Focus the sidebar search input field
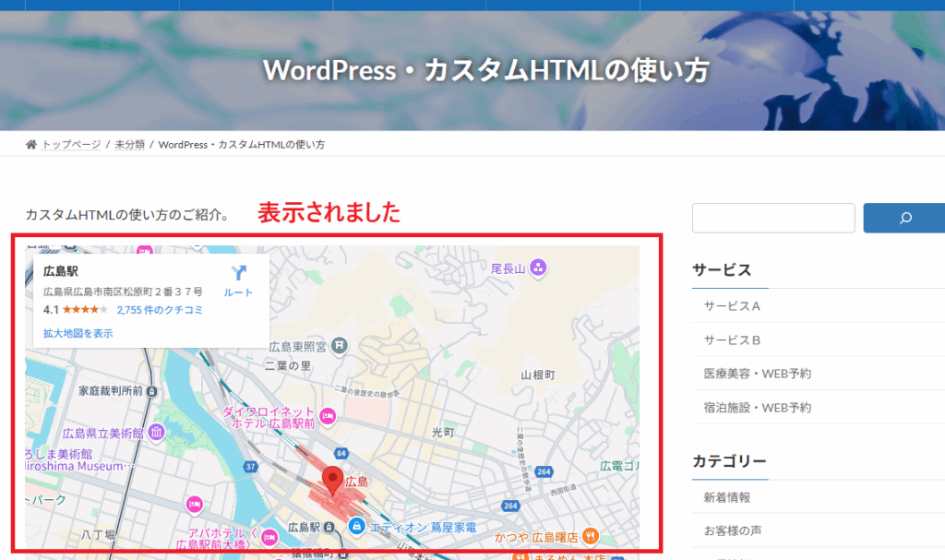 [x=773, y=219]
